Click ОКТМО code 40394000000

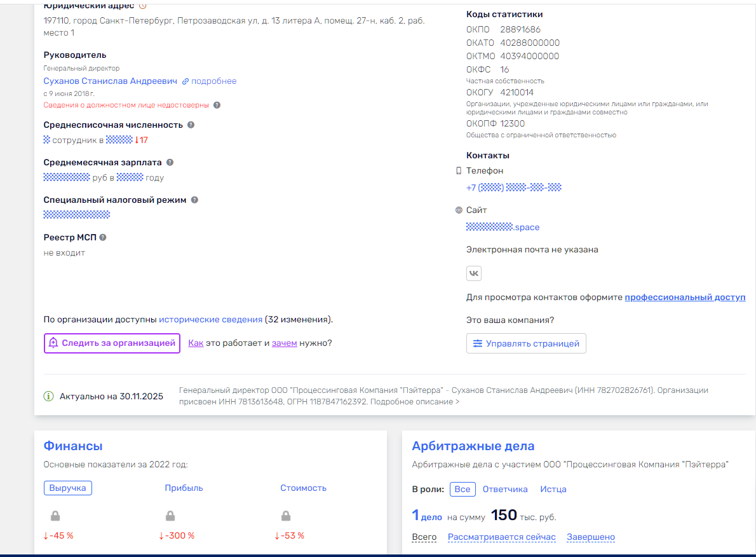tap(529, 56)
